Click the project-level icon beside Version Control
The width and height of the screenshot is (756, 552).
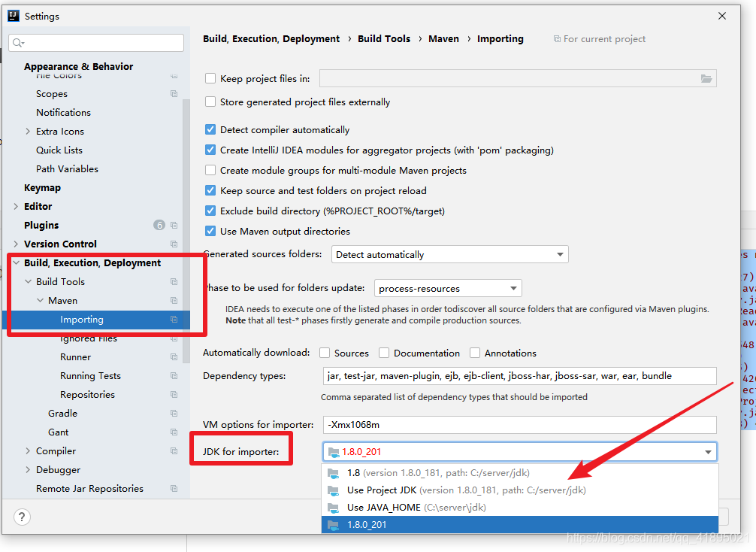[x=174, y=244]
